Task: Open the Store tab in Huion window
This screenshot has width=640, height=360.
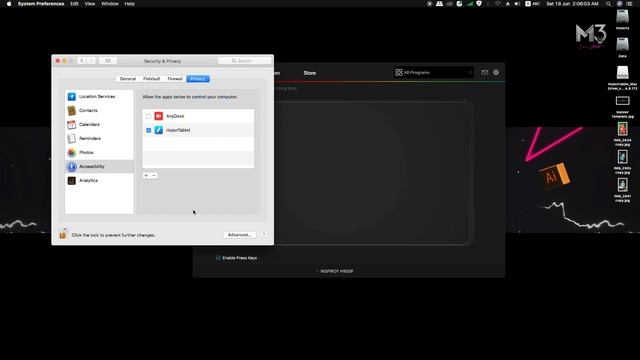Action: coord(310,73)
